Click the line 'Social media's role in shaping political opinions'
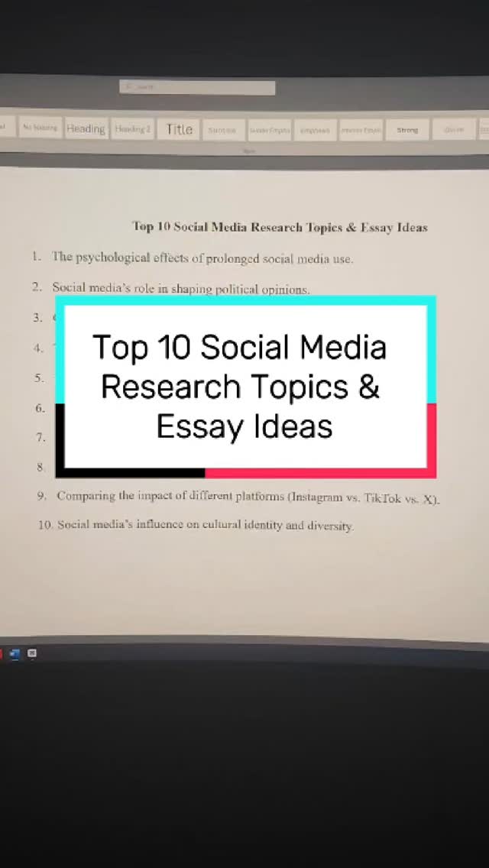This screenshot has width=489, height=868. pos(180,288)
